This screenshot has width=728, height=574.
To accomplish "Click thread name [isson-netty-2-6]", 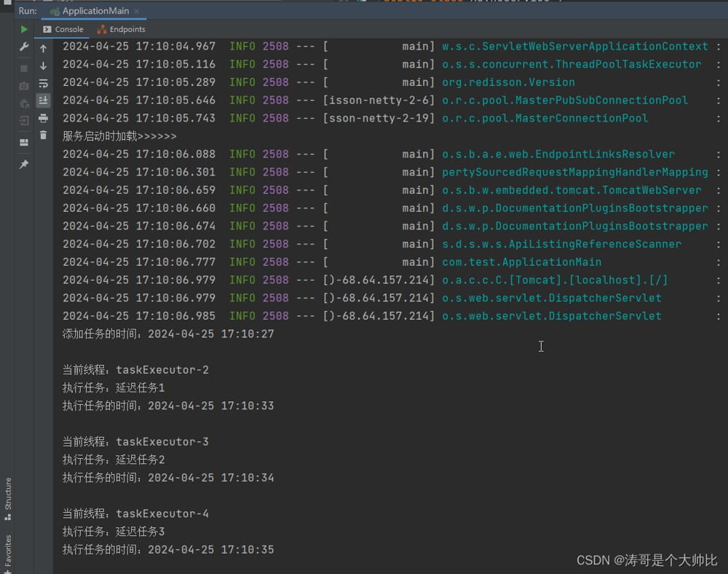I will 379,101.
